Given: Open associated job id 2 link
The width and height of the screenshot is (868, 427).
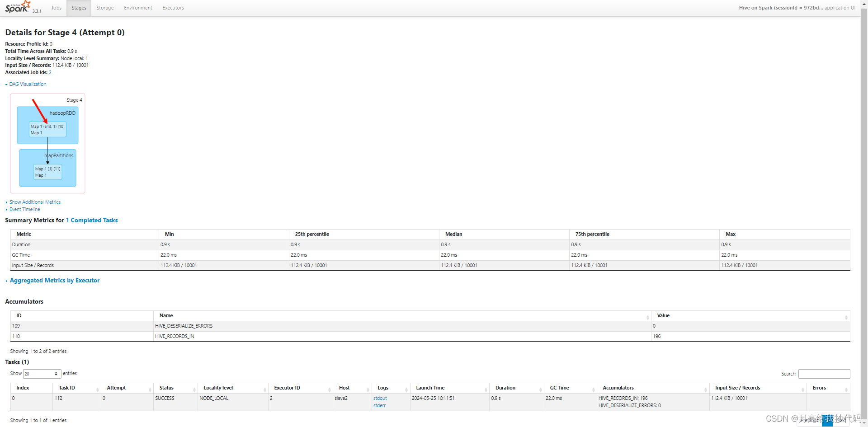Looking at the screenshot, I should tap(50, 72).
